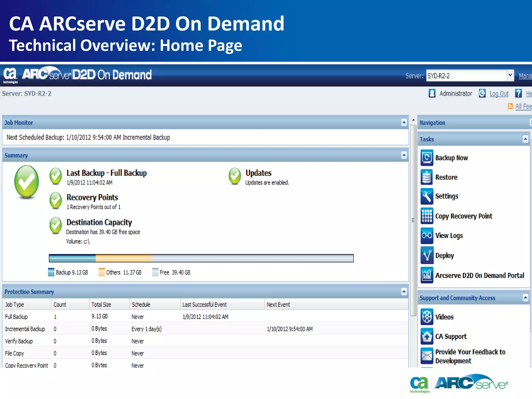Click the Destination Capacity status check icon

point(56,225)
